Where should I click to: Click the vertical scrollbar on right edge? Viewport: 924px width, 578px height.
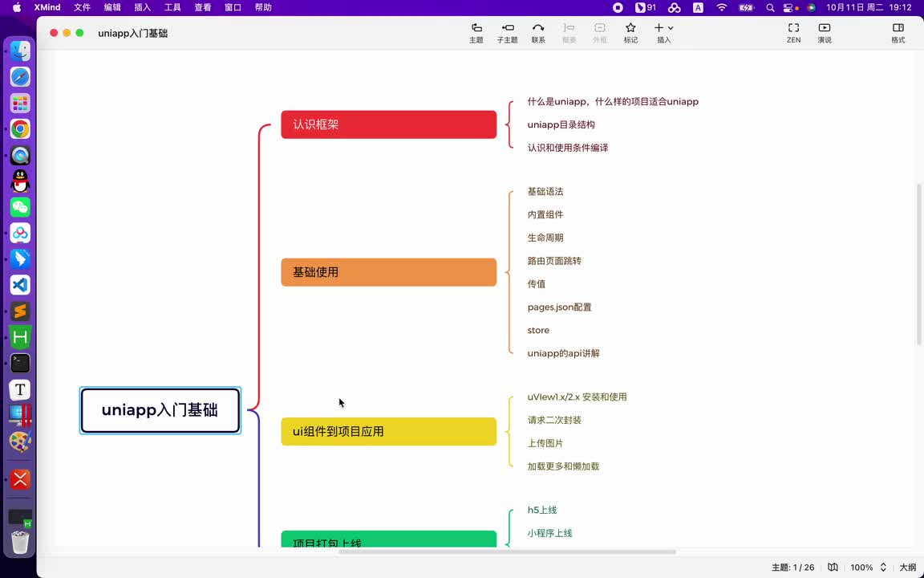[x=918, y=265]
